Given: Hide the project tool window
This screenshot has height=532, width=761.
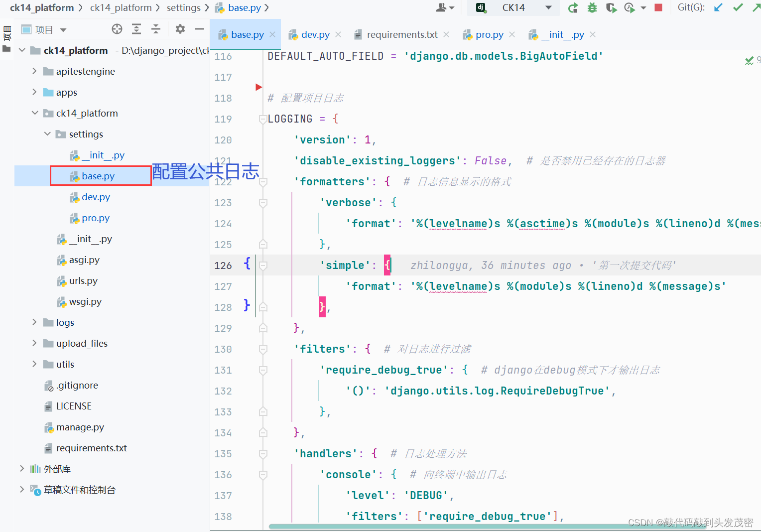Looking at the screenshot, I should coord(200,29).
